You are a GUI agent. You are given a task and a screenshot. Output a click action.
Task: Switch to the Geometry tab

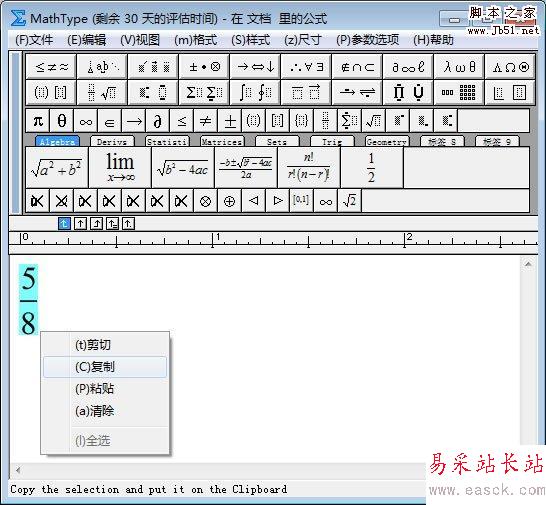[x=387, y=141]
